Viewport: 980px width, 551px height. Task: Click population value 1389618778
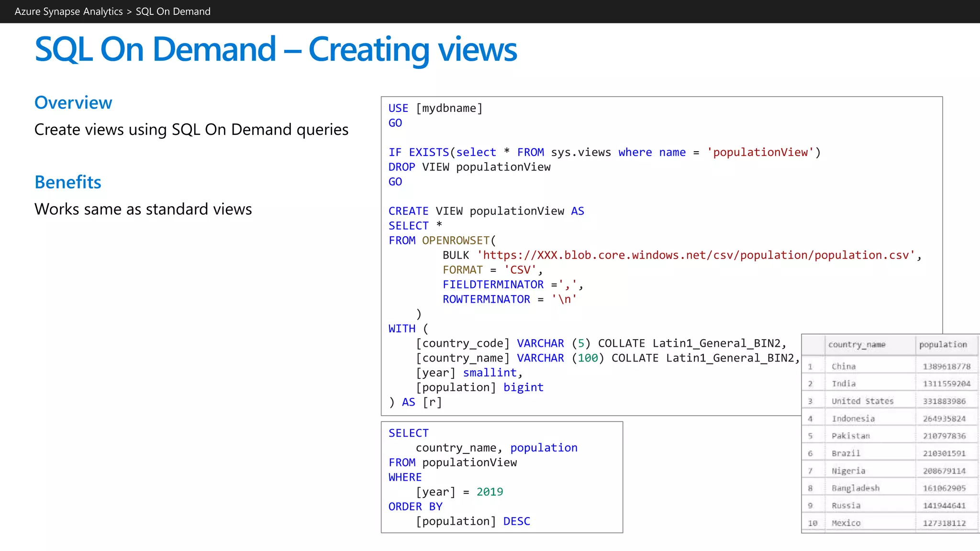947,367
